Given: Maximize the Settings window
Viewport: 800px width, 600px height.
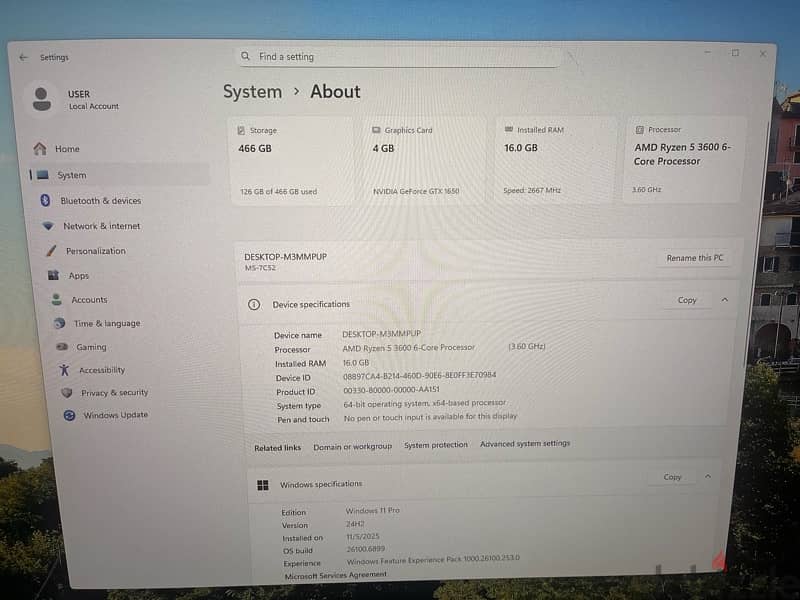Looking at the screenshot, I should [735, 53].
